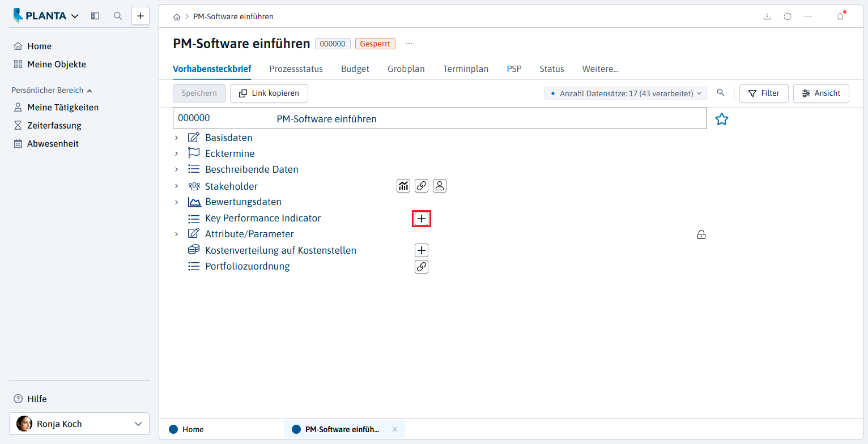
Task: Click the lock icon beside Attribute/Parameter
Action: click(701, 234)
